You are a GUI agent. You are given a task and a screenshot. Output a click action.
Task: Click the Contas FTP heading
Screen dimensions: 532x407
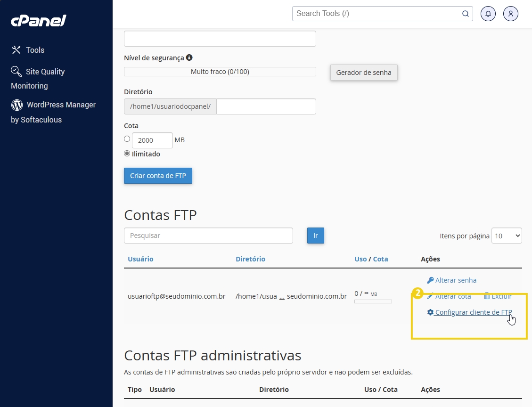click(x=161, y=215)
